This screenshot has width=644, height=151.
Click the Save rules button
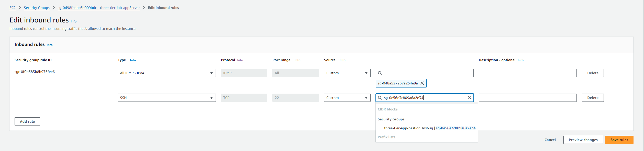pyautogui.click(x=619, y=140)
